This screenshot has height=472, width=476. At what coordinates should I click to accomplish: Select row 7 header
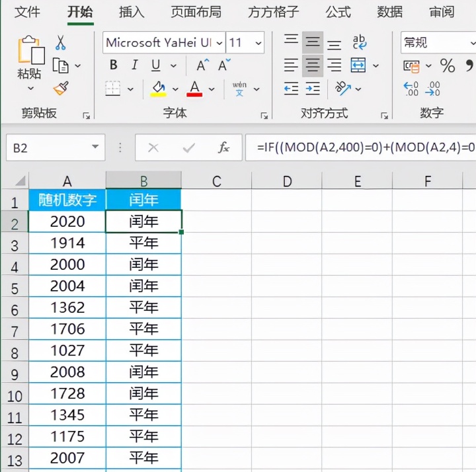pos(15,330)
